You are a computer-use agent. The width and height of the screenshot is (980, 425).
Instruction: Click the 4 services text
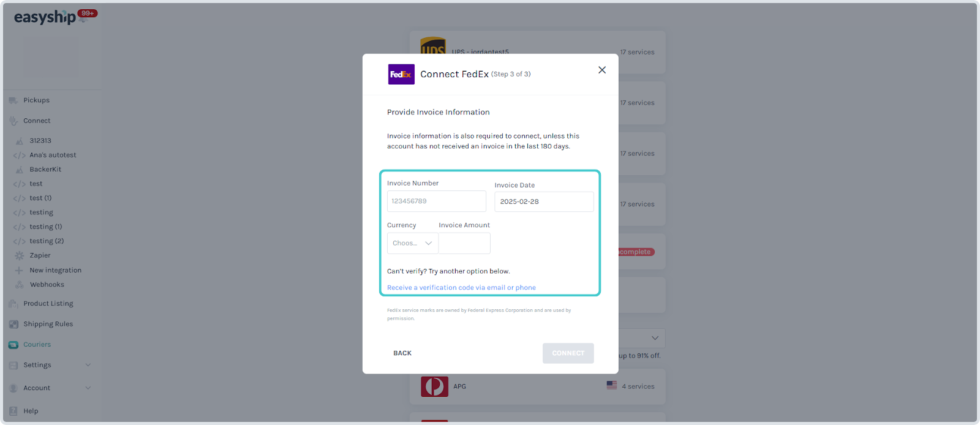638,387
